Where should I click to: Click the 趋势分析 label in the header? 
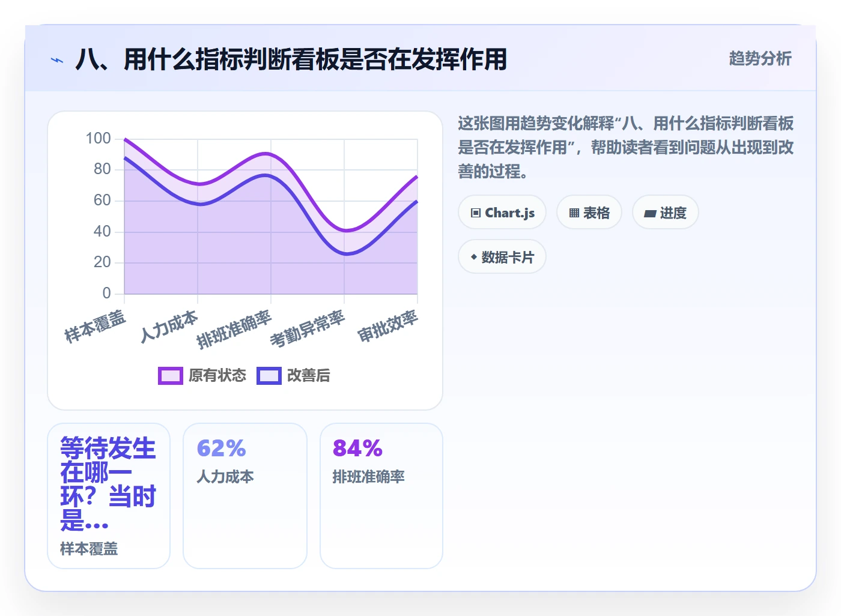tap(760, 58)
